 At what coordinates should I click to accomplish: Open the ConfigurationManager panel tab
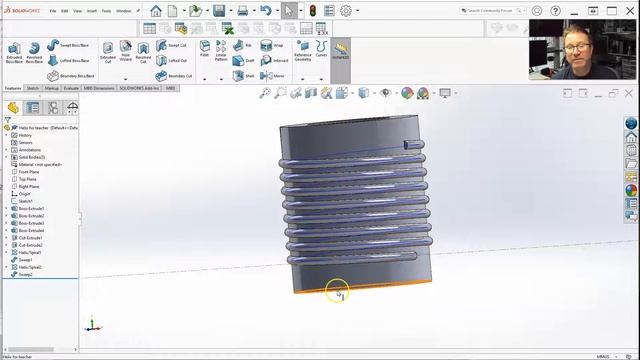point(53,108)
